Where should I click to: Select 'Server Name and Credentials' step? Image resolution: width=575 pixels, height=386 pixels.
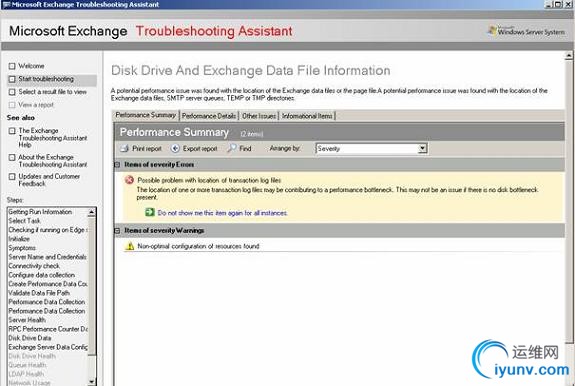click(48, 257)
